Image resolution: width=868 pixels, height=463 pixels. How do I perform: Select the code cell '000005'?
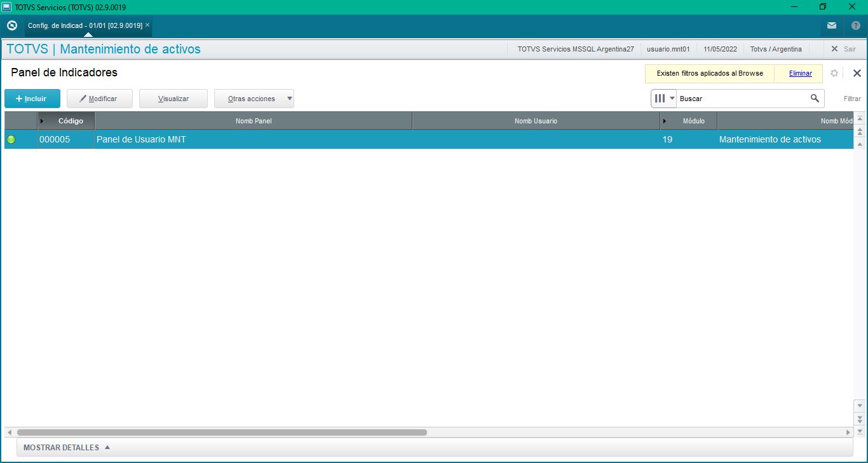coord(66,139)
